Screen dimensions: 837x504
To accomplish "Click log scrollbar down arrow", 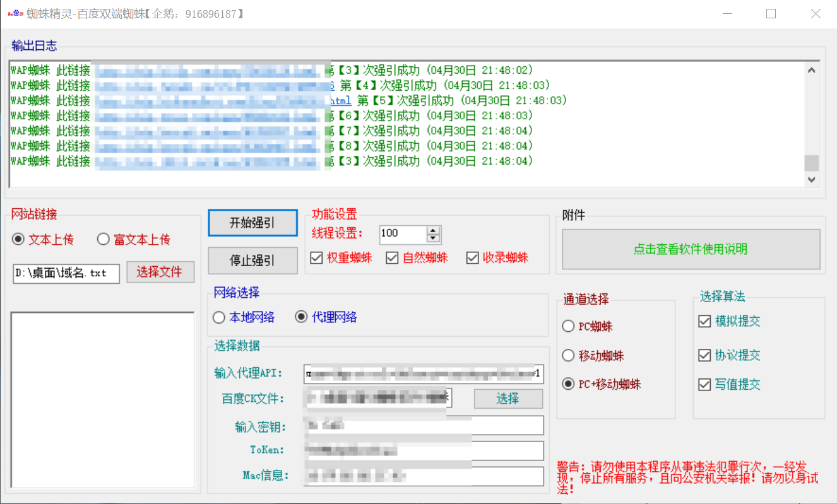I will pyautogui.click(x=812, y=179).
